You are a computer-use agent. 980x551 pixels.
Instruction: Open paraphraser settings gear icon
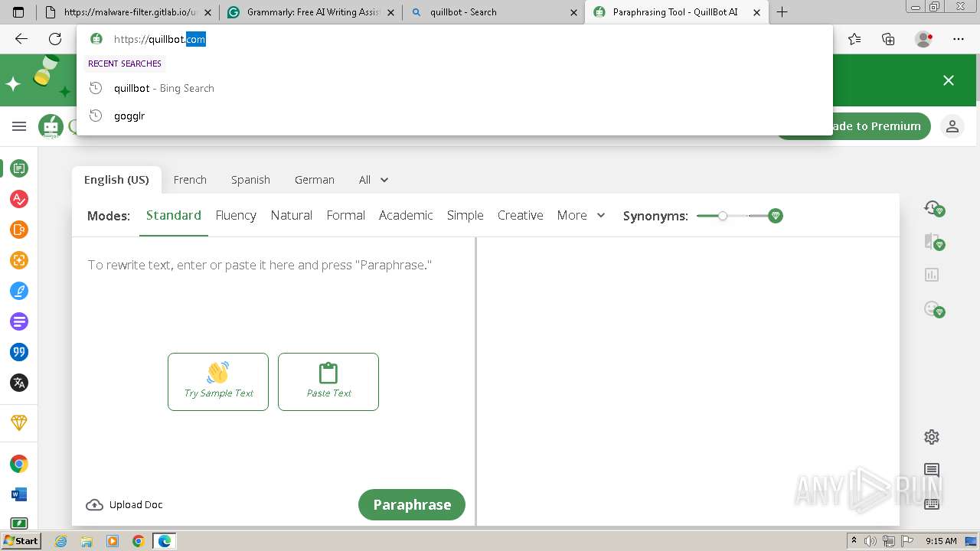932,437
